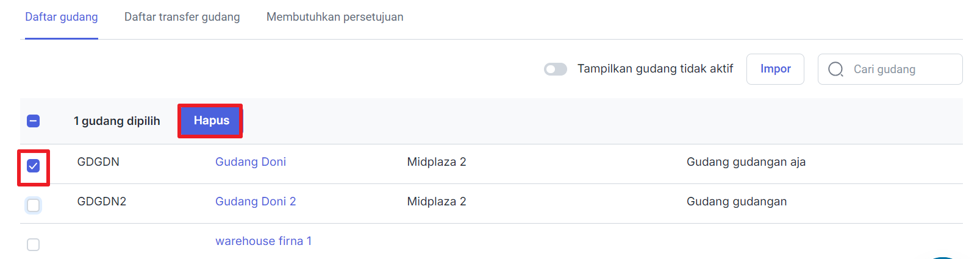Switch to Daftar gudang tab

coord(62,17)
